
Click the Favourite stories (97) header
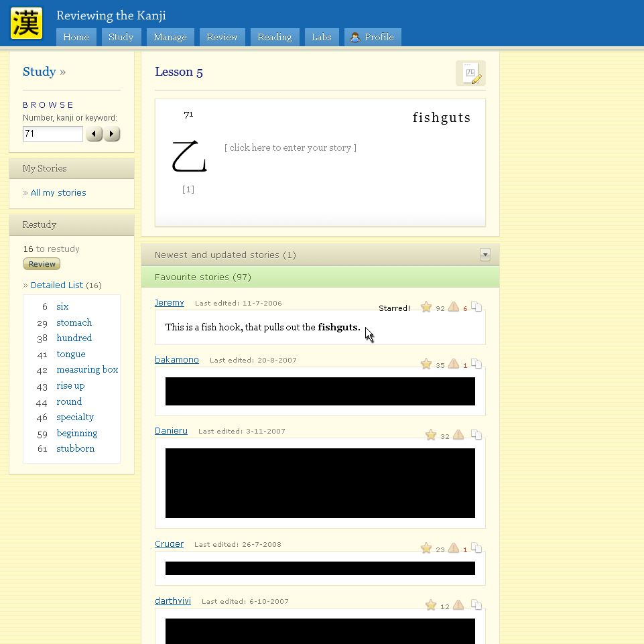(320, 277)
